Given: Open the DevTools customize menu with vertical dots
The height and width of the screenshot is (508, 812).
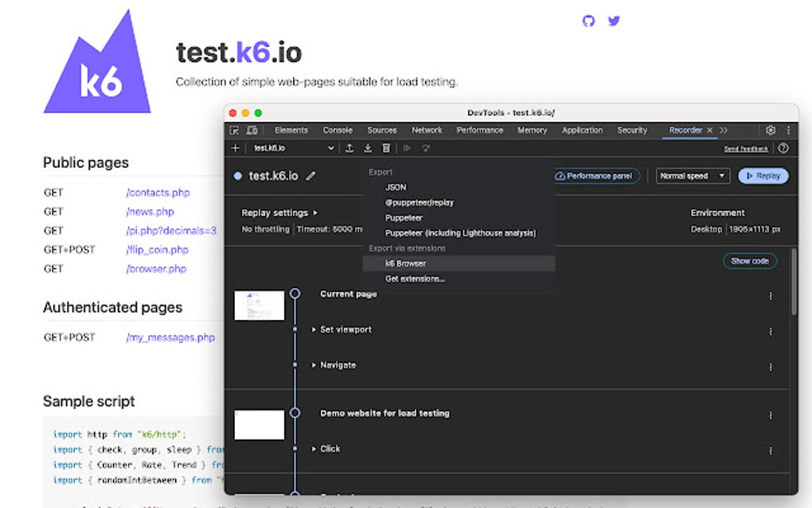Looking at the screenshot, I should pos(787,130).
